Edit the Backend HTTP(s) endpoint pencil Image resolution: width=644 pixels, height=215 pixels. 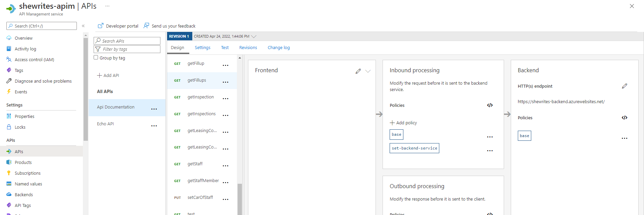[x=625, y=86]
